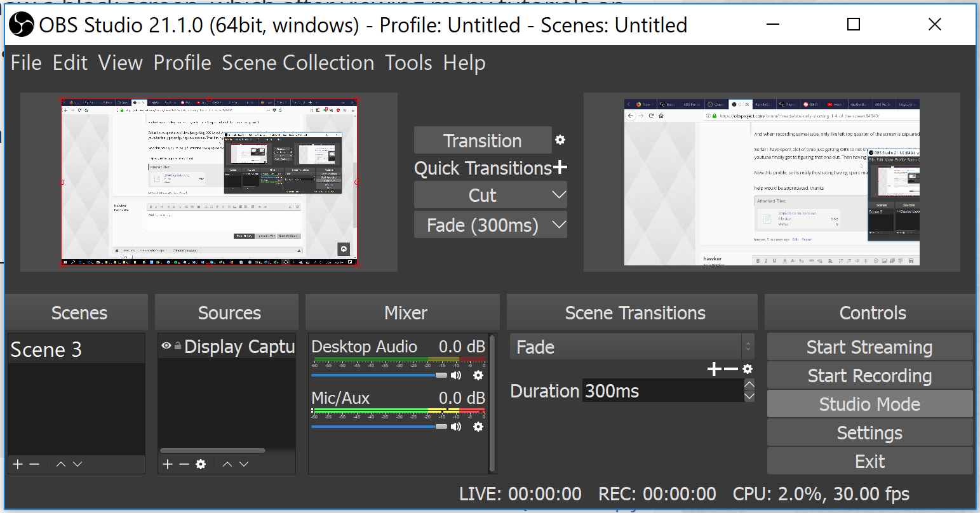
Task: Remove the scene transition with the minus icon
Action: click(731, 369)
